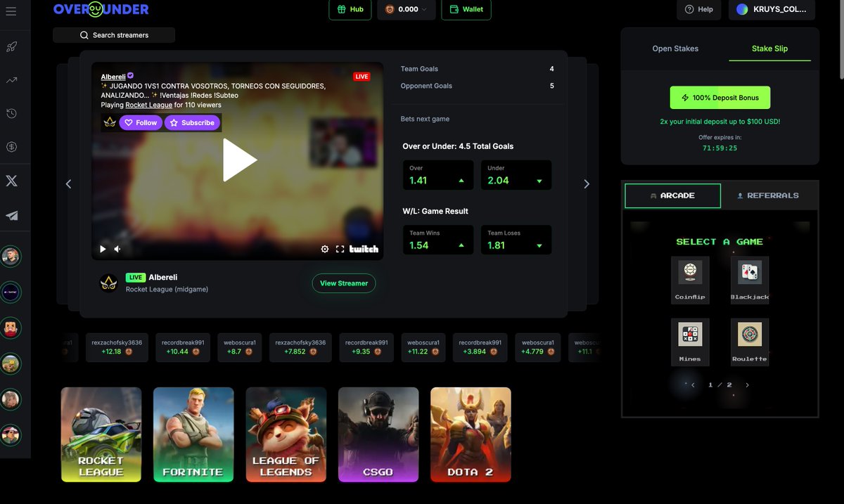Switch to the Open Stakes tab

tap(675, 49)
